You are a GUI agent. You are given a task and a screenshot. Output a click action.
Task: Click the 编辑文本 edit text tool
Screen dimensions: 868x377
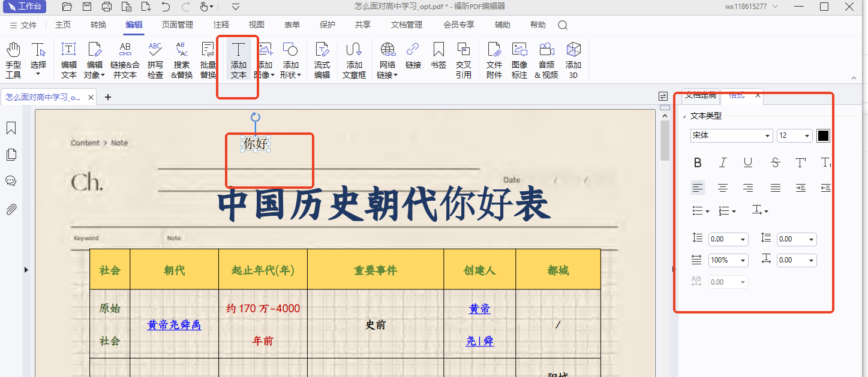click(x=69, y=60)
